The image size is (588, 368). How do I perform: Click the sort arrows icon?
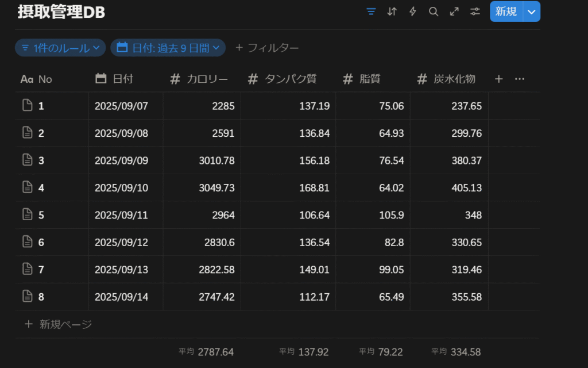click(x=392, y=11)
